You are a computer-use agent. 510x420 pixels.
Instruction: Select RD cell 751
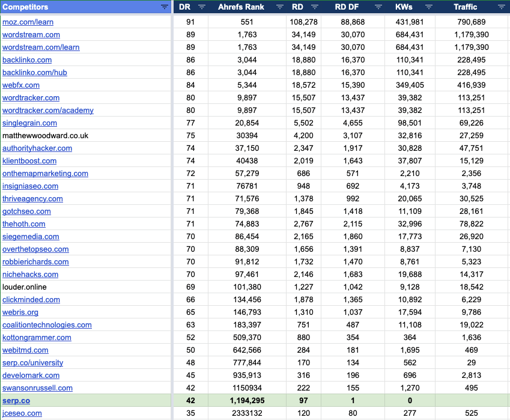click(x=303, y=325)
